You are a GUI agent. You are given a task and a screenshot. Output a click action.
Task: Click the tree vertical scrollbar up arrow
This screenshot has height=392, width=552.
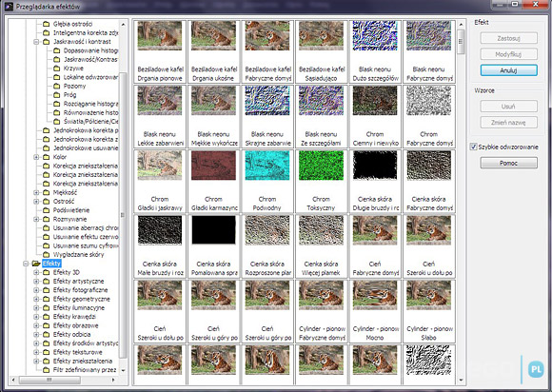(x=123, y=25)
